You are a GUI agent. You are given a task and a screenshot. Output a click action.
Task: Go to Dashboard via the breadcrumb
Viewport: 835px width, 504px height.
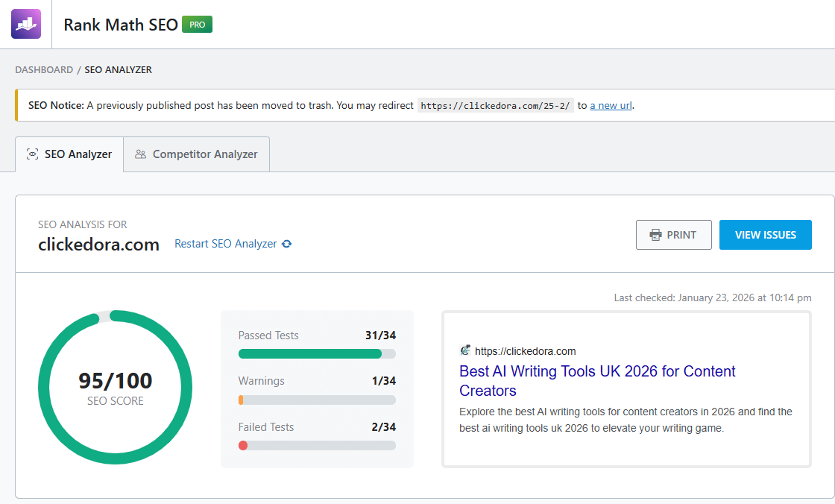(x=44, y=69)
